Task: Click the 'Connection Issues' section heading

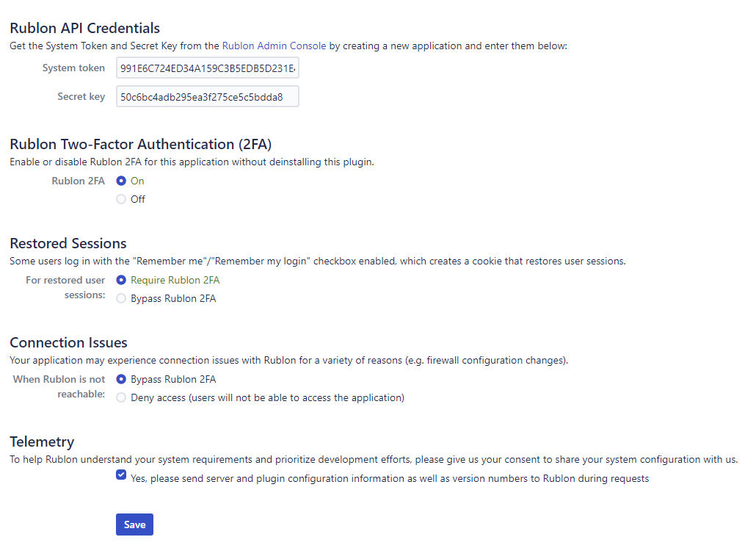Action: (68, 342)
